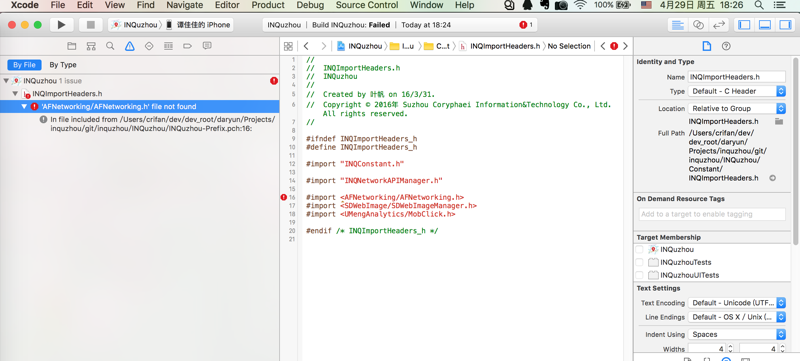Open the Product menu
This screenshot has width=800, height=361.
268,5
